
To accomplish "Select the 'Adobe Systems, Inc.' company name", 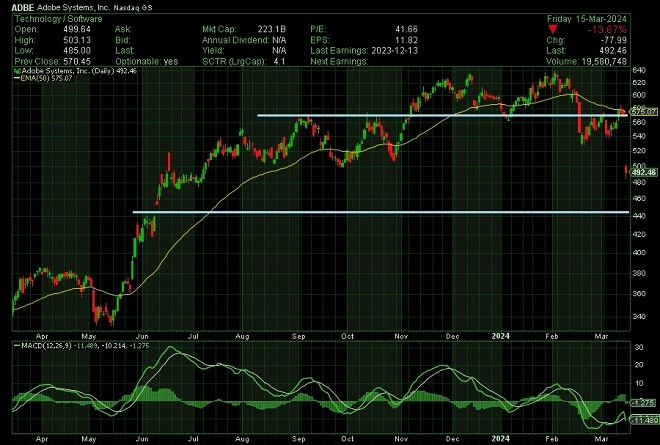I will pyautogui.click(x=73, y=7).
